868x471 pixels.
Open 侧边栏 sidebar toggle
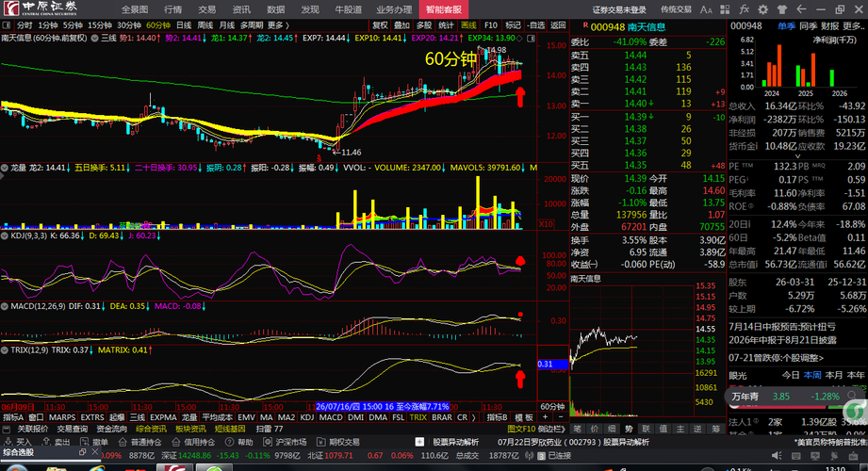(550, 429)
